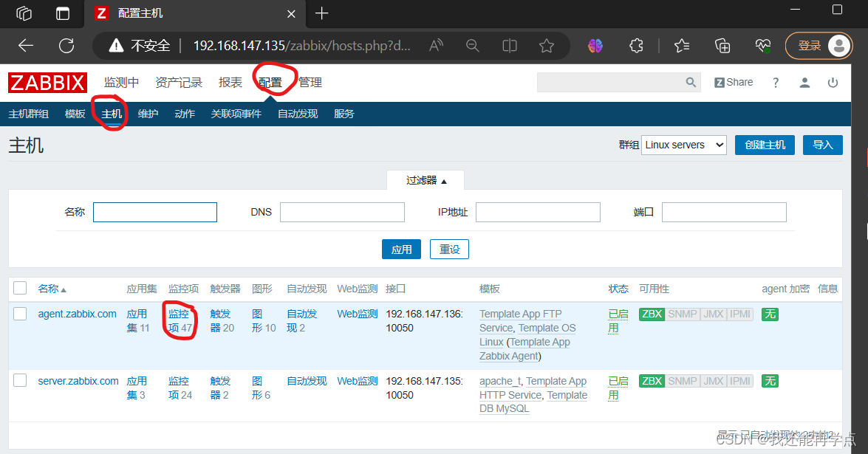Open browser extensions puzzle icon
The height and width of the screenshot is (454, 868).
click(637, 46)
